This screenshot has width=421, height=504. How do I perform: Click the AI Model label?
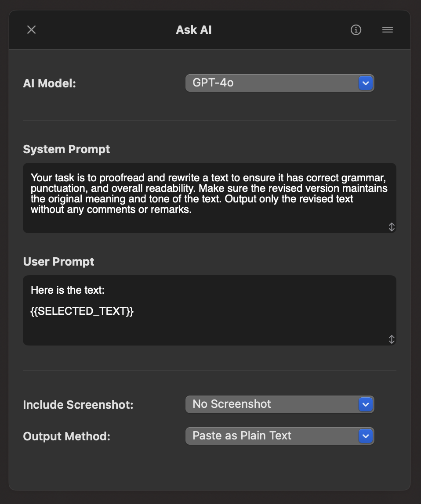pos(50,83)
